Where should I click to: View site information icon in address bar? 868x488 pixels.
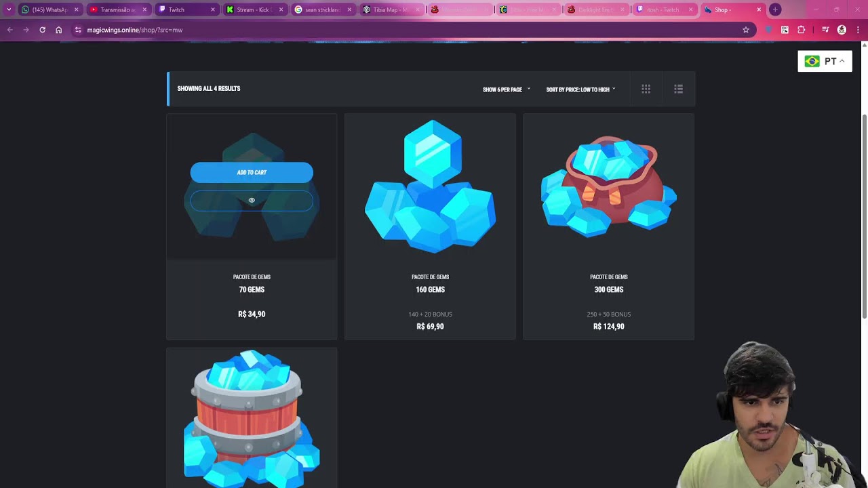click(78, 30)
